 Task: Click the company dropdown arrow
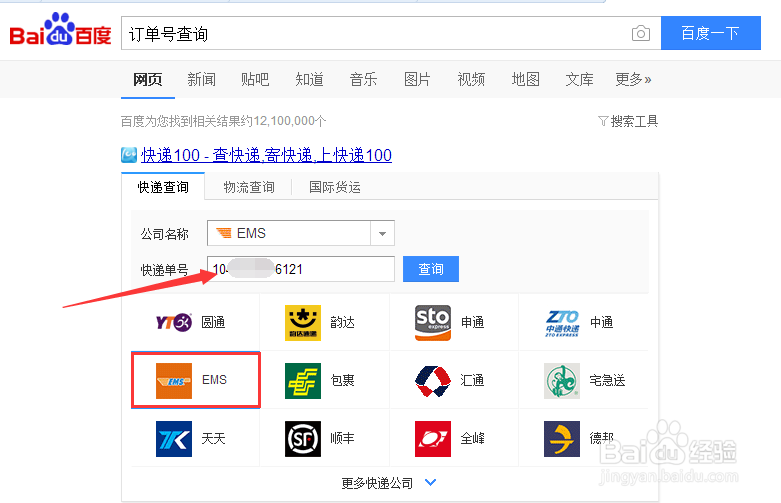pyautogui.click(x=383, y=233)
